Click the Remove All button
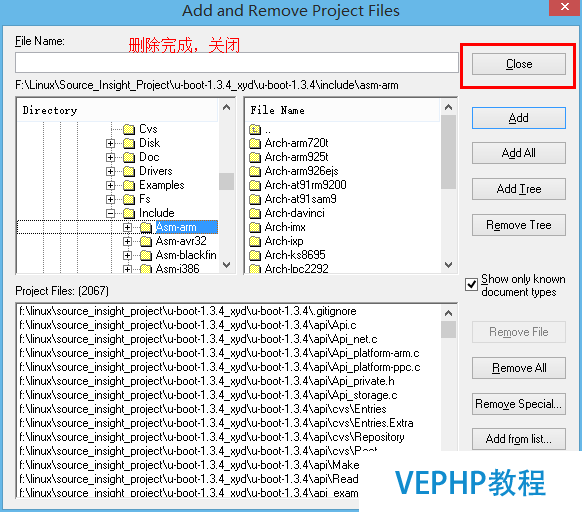The width and height of the screenshot is (582, 512). tap(519, 368)
